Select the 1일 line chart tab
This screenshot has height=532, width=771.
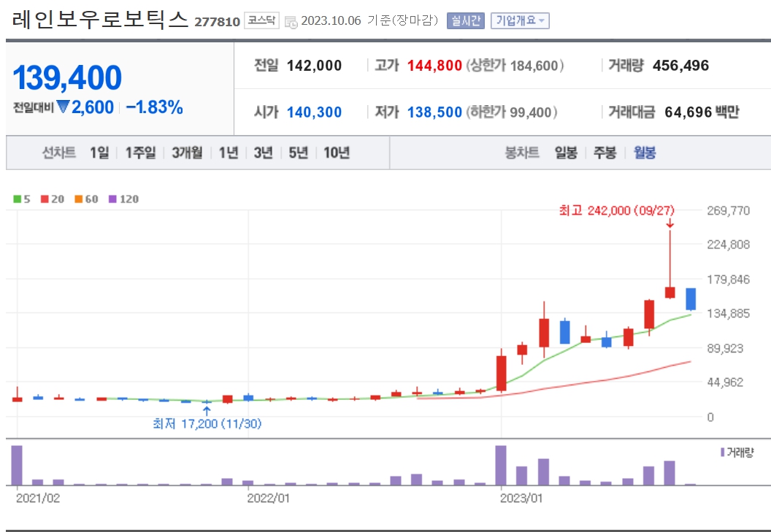[99, 153]
